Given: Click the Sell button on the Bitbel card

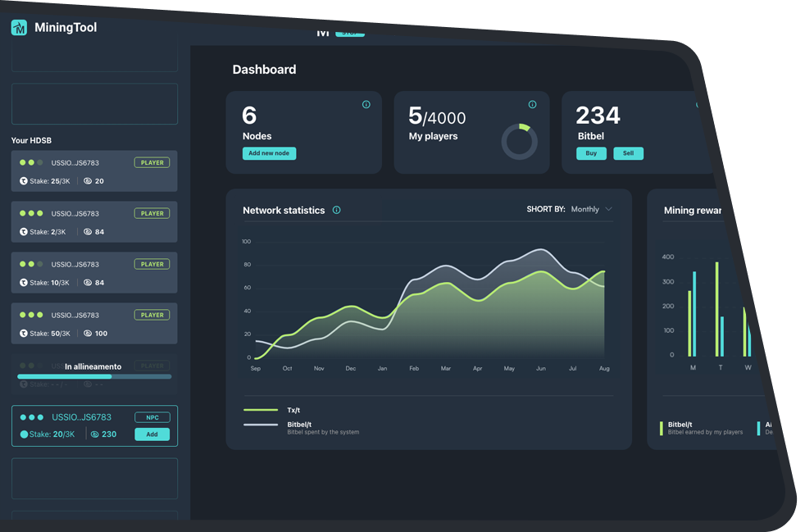Looking at the screenshot, I should click(x=629, y=153).
